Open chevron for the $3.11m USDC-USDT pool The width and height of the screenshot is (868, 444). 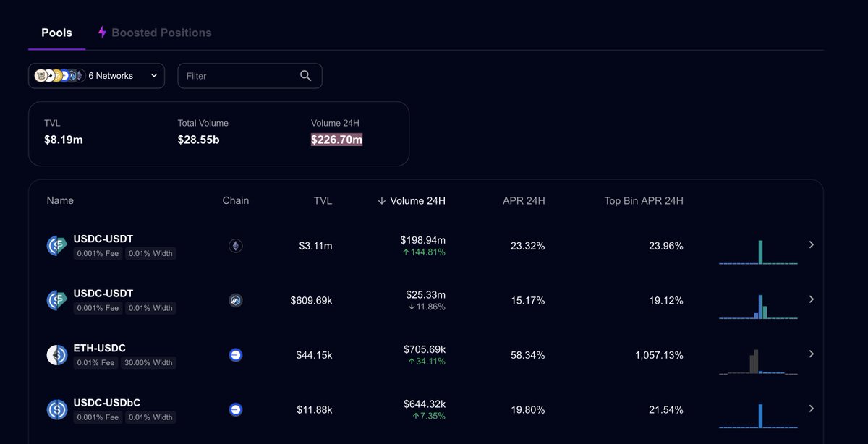812,245
